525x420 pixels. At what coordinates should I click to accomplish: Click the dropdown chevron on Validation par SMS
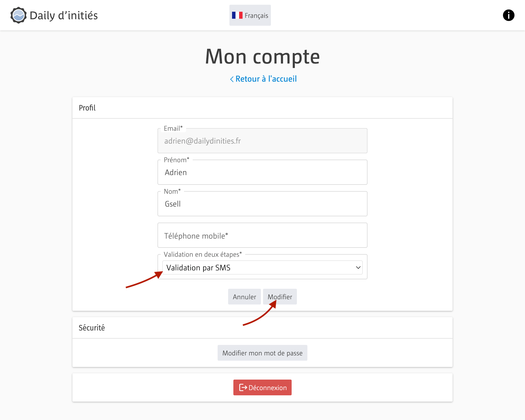tap(358, 267)
